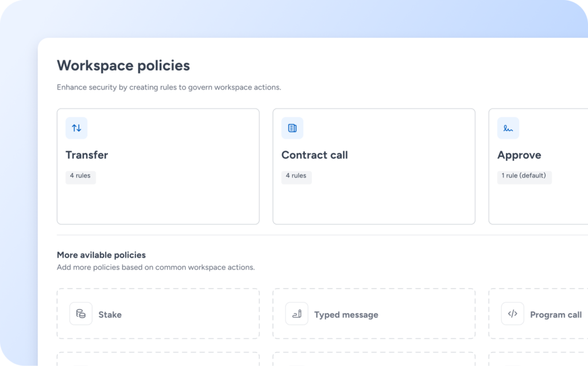Click the "Enhance security by creating rules" description
The width and height of the screenshot is (588, 366).
pyautogui.click(x=169, y=88)
